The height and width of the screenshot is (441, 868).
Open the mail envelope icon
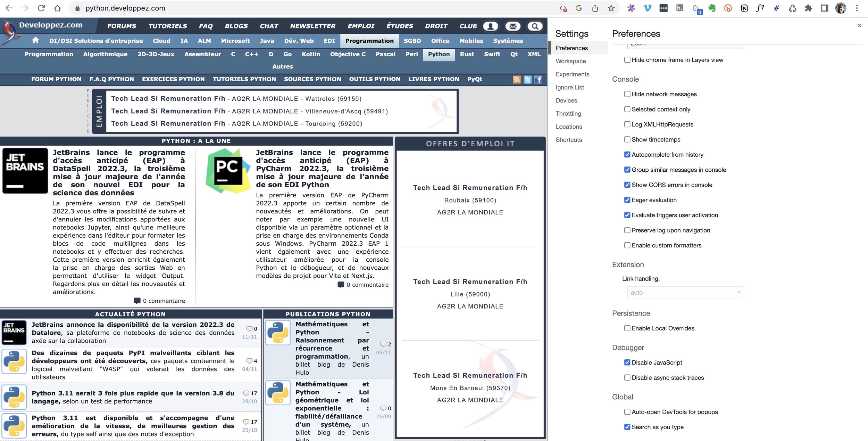pos(513,26)
